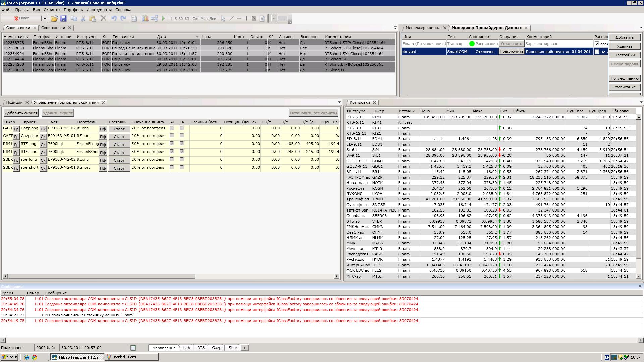Expand the orders panel tab list arrow

point(395,28)
